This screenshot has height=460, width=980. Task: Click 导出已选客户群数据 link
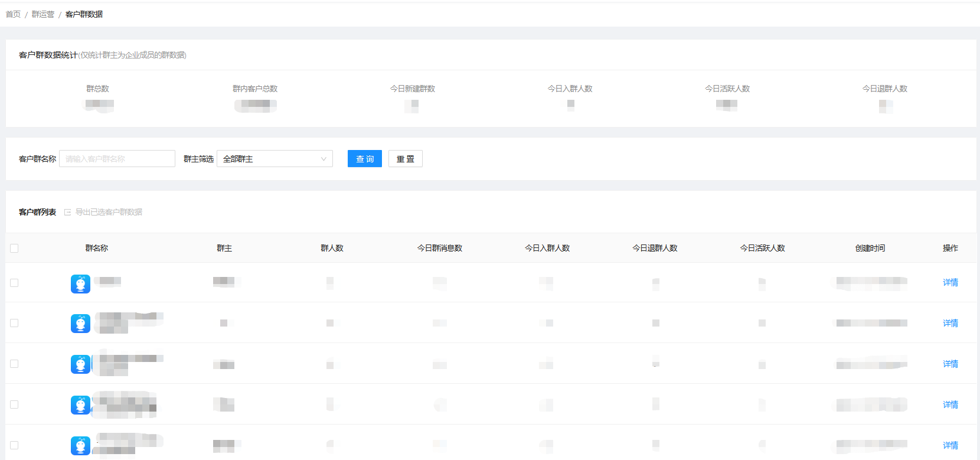click(109, 212)
